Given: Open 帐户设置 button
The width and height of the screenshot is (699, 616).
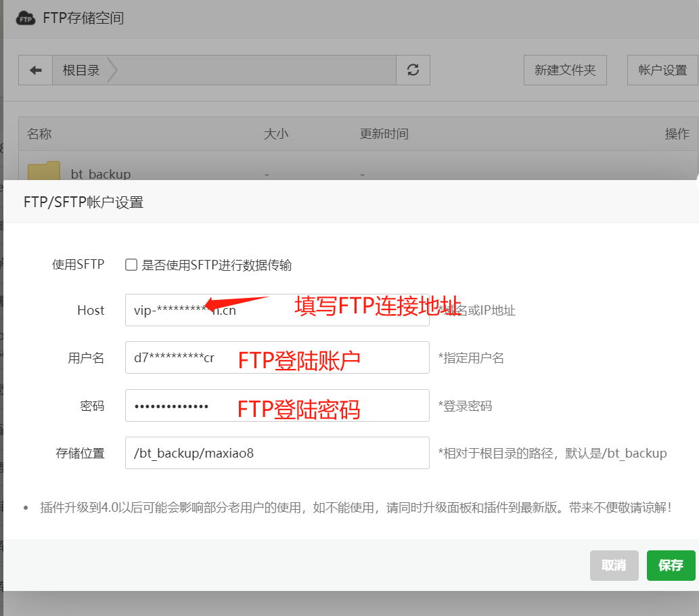Looking at the screenshot, I should 662,70.
